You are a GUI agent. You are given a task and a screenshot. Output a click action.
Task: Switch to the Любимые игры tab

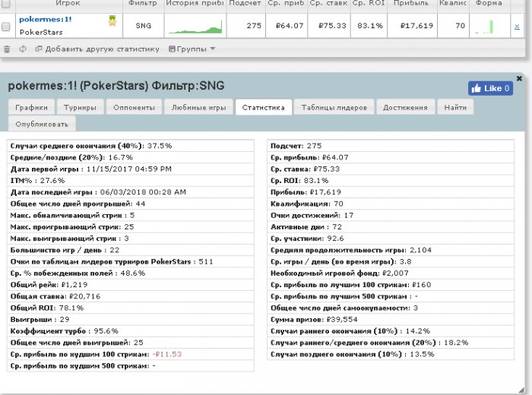[199, 107]
